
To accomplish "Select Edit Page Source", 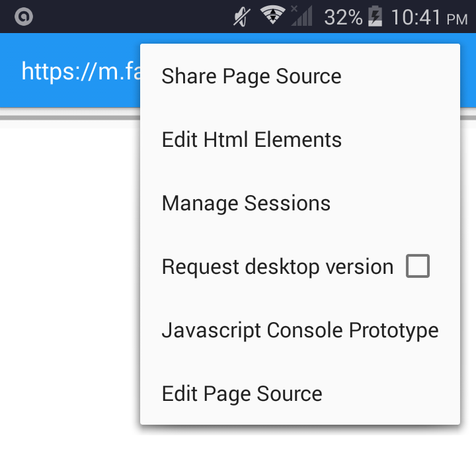I will click(242, 394).
